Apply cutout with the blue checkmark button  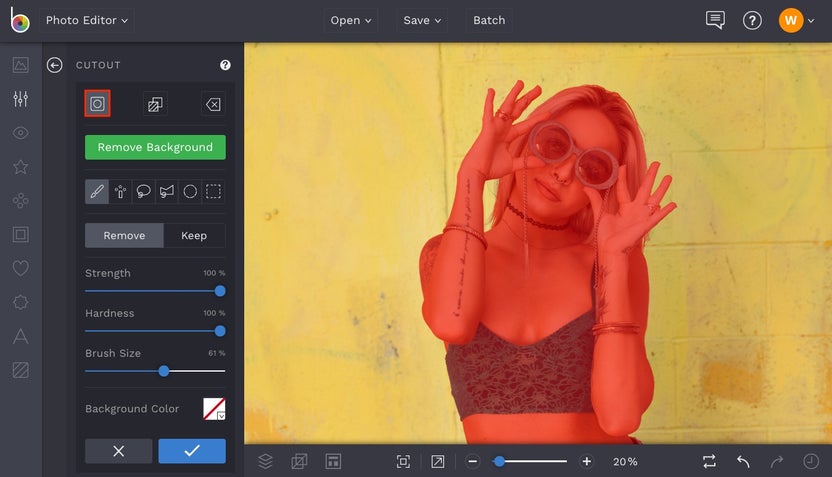192,451
